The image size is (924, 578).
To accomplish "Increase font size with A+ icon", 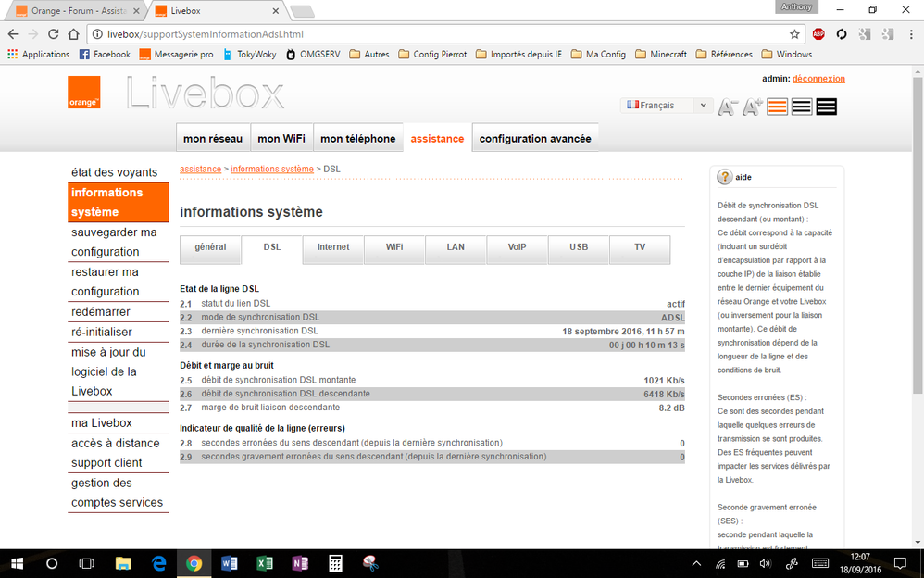I will pos(753,107).
